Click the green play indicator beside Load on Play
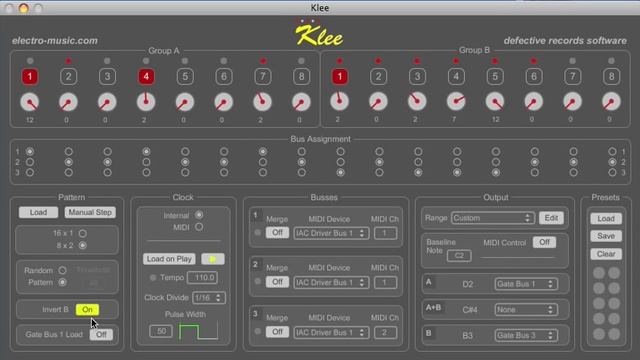The height and width of the screenshot is (360, 640). click(x=213, y=259)
